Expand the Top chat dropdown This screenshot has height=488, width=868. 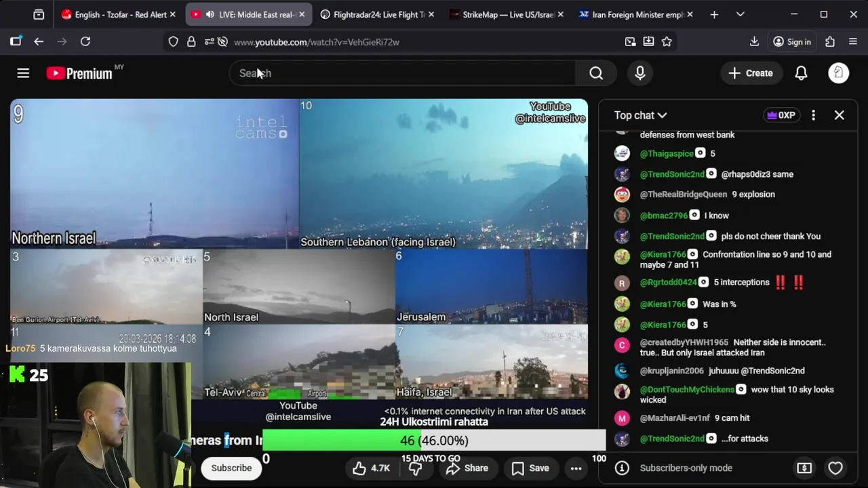pyautogui.click(x=640, y=115)
